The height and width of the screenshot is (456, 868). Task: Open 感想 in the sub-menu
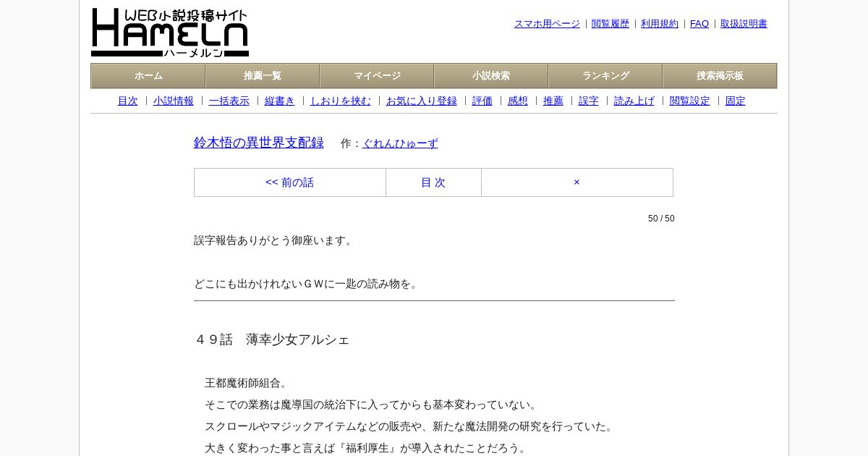[x=518, y=101]
